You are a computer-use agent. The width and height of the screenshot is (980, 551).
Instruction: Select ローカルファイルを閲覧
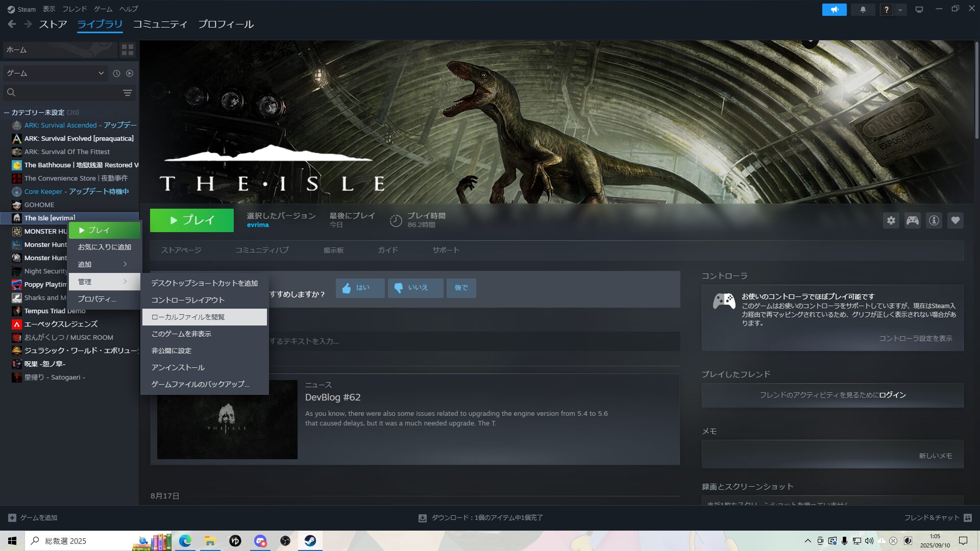pyautogui.click(x=205, y=317)
